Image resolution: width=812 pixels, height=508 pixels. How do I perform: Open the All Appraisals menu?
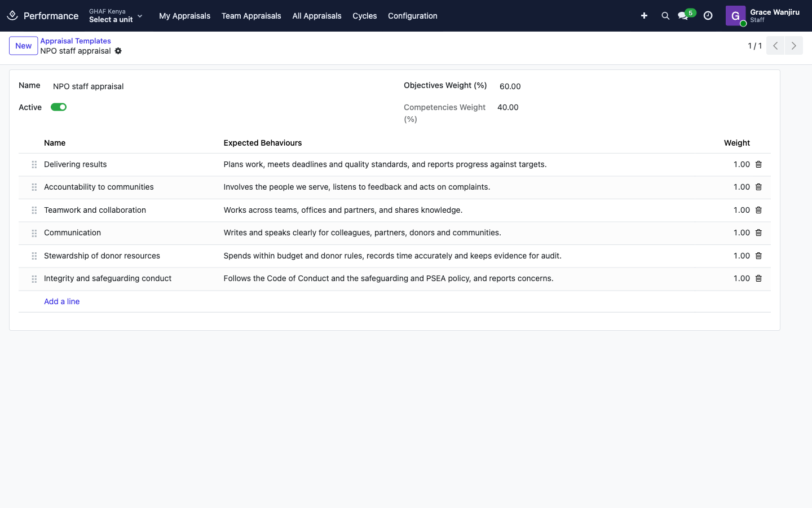(317, 16)
